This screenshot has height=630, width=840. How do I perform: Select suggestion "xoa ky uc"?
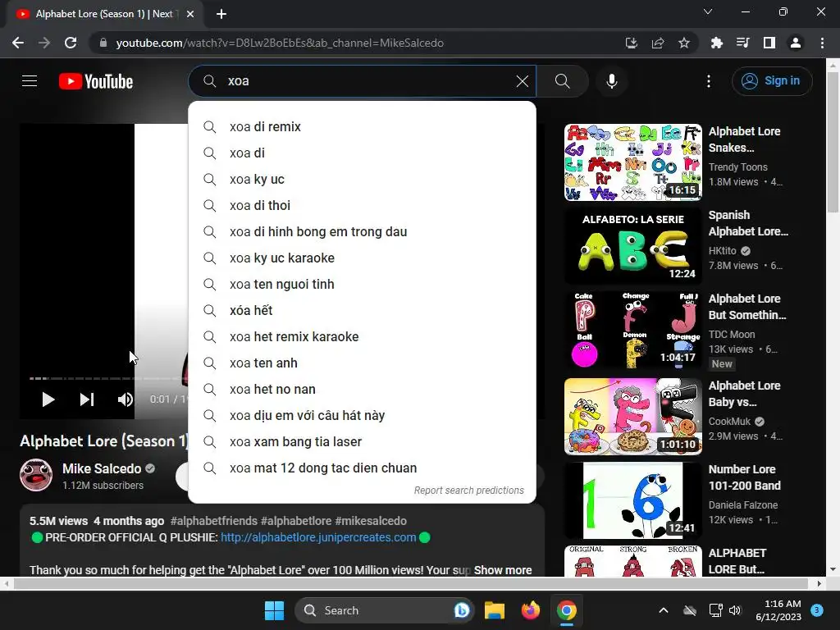[362, 179]
